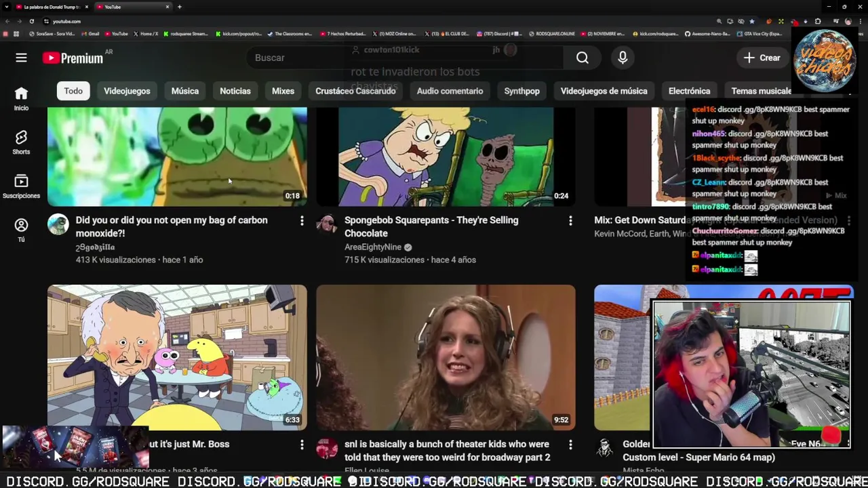Open the Tú profile section
Image resolution: width=868 pixels, height=488 pixels.
(21, 230)
